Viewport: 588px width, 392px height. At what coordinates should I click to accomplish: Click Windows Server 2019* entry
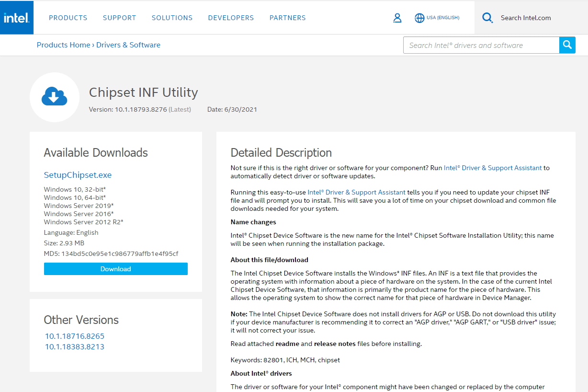[x=79, y=206]
